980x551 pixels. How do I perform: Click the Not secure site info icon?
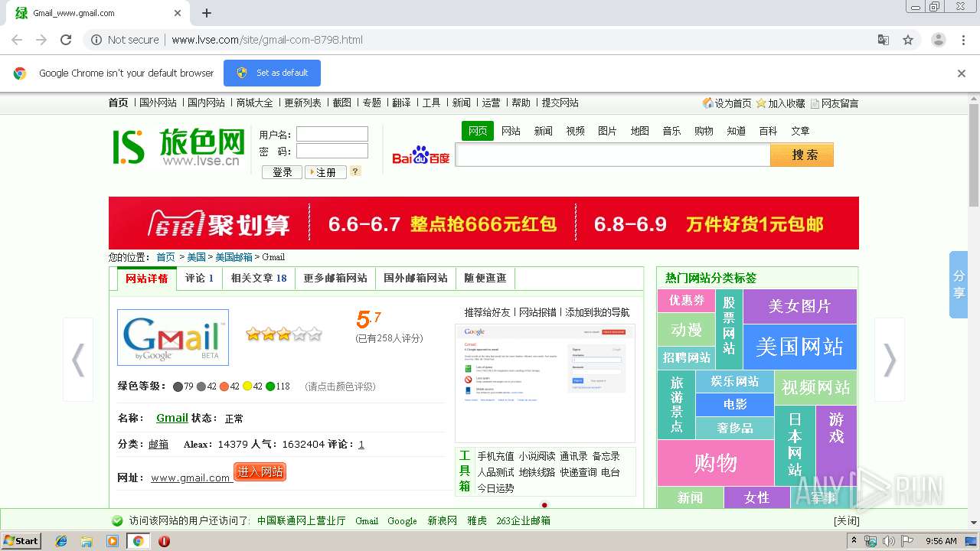click(96, 40)
